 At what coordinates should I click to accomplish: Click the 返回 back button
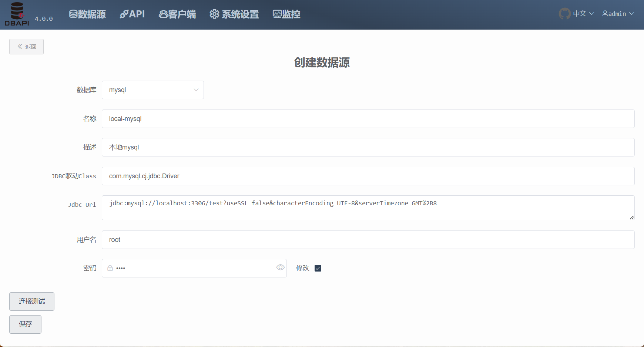coord(26,47)
